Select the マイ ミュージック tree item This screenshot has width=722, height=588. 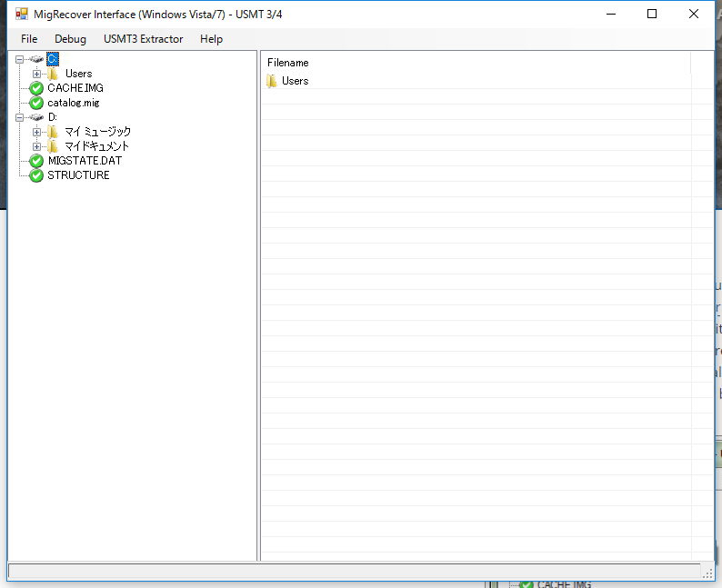[97, 132]
